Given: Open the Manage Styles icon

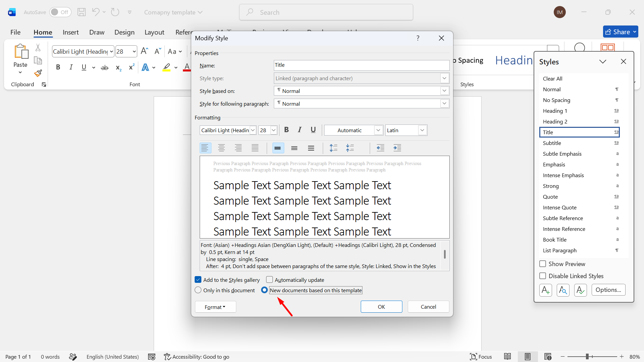Looking at the screenshot, I should [581, 290].
